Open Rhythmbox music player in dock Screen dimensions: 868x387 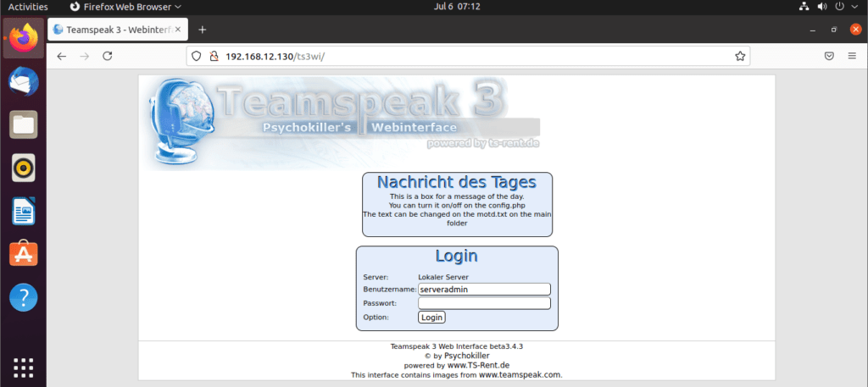click(23, 168)
